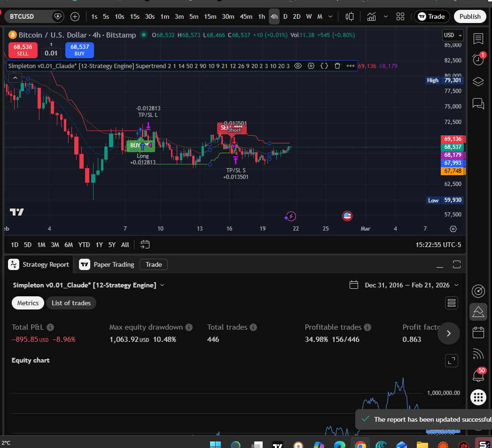Click the candlestick chart type icon
Screen dimensions: 492x448
tap(349, 16)
